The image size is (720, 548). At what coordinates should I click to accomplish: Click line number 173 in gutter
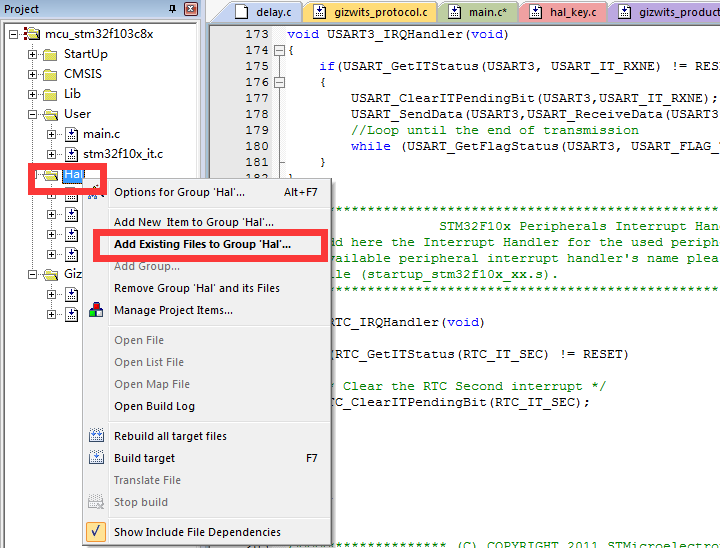pos(257,34)
